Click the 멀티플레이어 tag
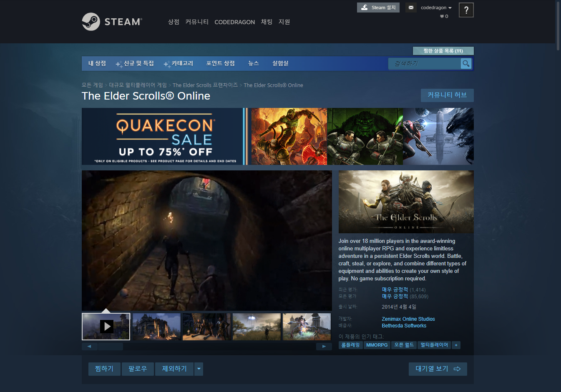The image size is (561, 392). (x=434, y=345)
